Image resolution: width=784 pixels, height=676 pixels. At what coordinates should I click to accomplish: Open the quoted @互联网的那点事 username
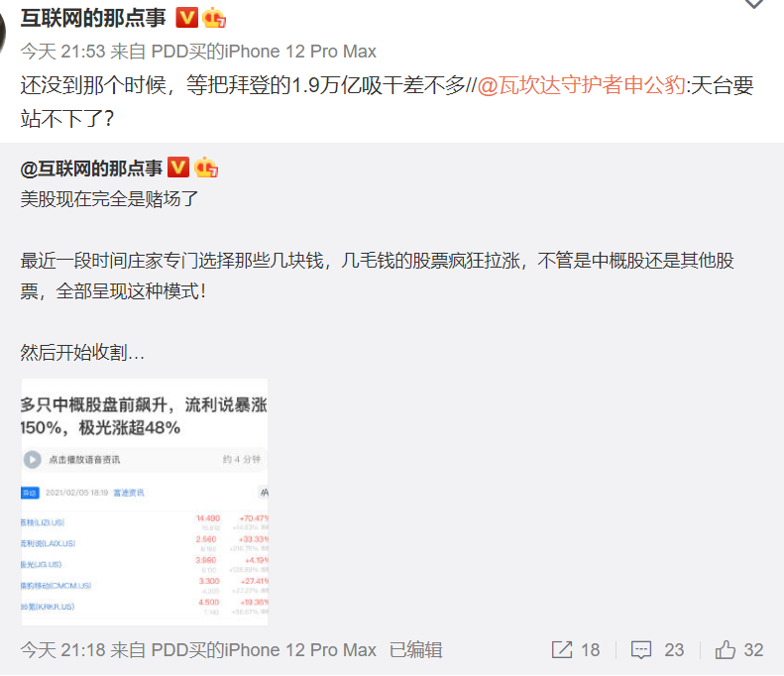[x=91, y=168]
